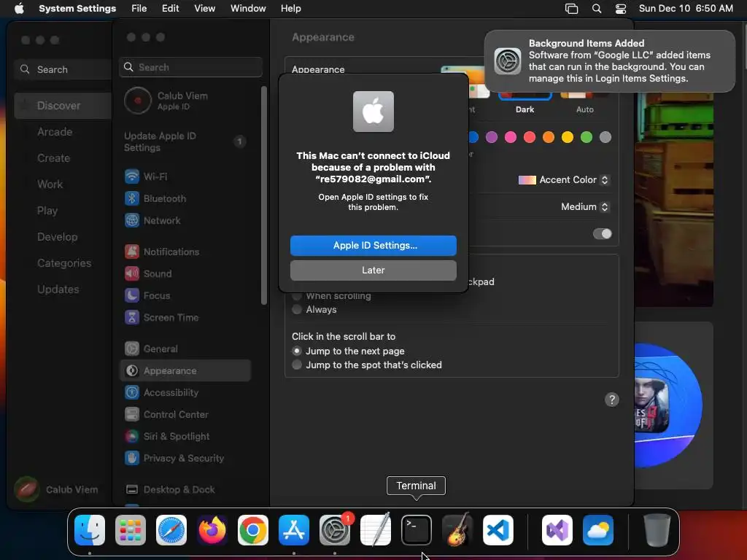Image resolution: width=747 pixels, height=560 pixels.
Task: Open Control Center settings in sidebar
Action: point(186,415)
